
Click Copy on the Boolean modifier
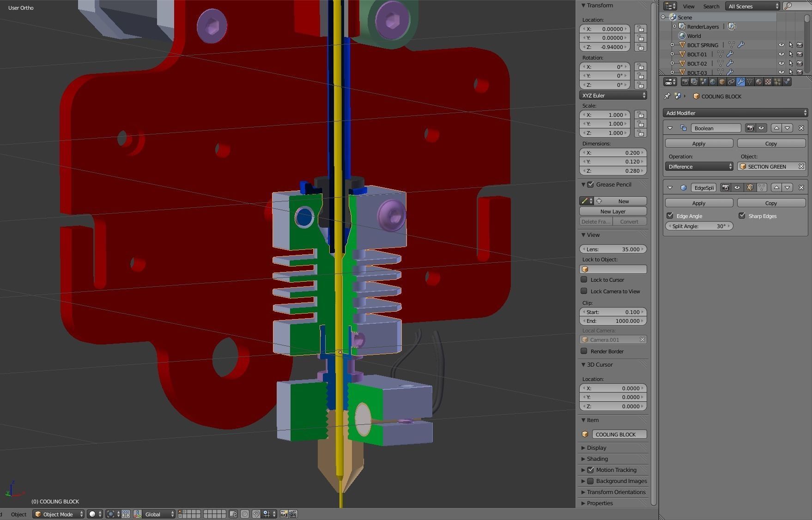[771, 143]
